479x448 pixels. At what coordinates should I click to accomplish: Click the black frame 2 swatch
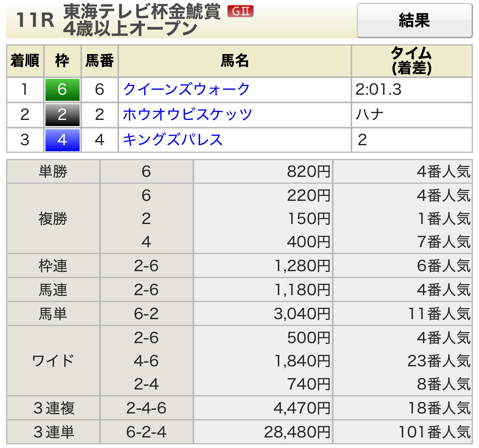click(x=62, y=115)
